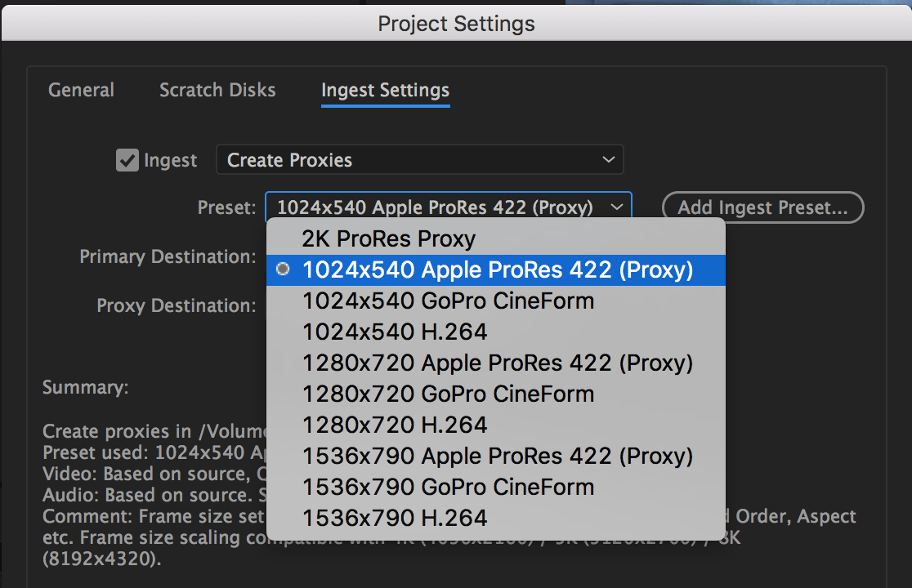
Task: Open the Create Proxies dropdown
Action: tap(420, 159)
